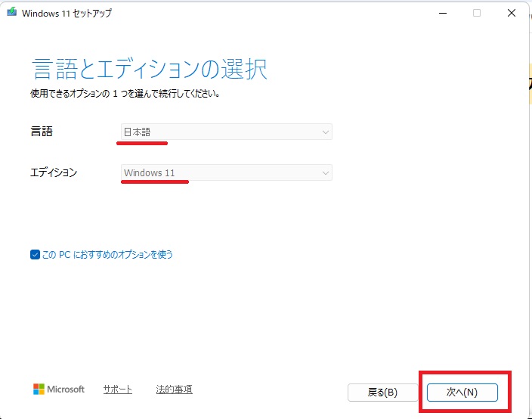
Task: Maximize the setup window
Action: 477,13
